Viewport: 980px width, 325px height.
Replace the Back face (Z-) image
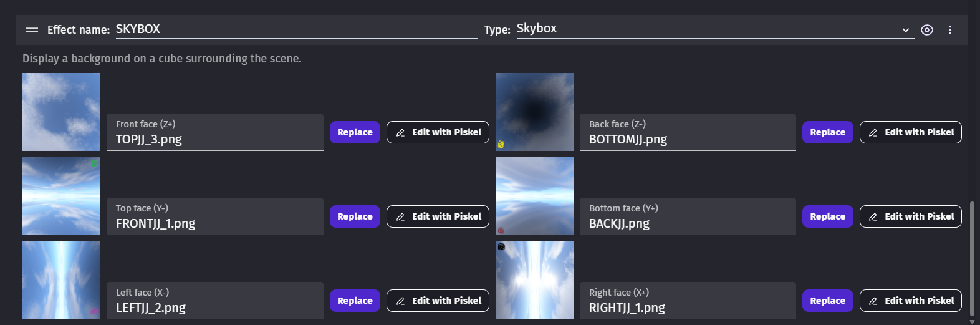[x=827, y=132]
